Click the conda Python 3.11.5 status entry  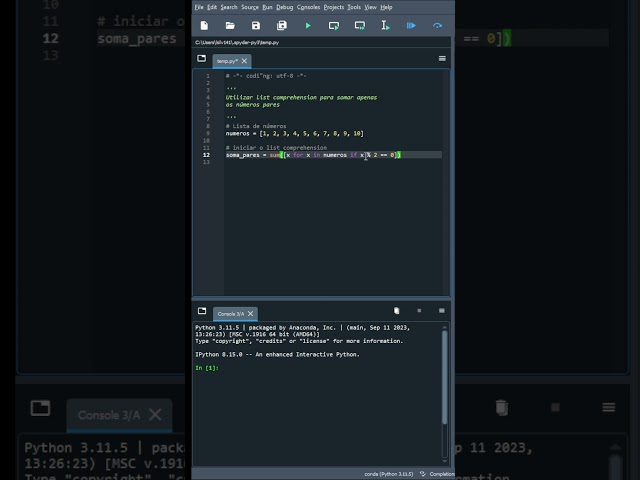(389, 474)
